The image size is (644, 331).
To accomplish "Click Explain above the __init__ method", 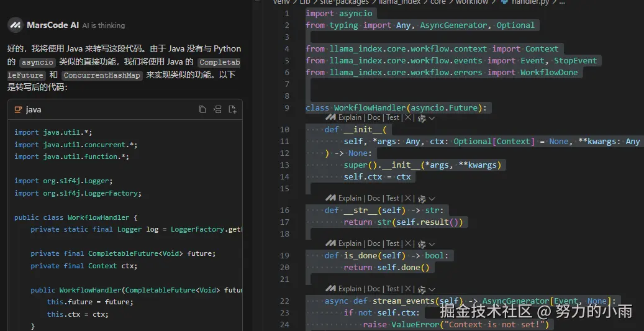I will point(350,117).
